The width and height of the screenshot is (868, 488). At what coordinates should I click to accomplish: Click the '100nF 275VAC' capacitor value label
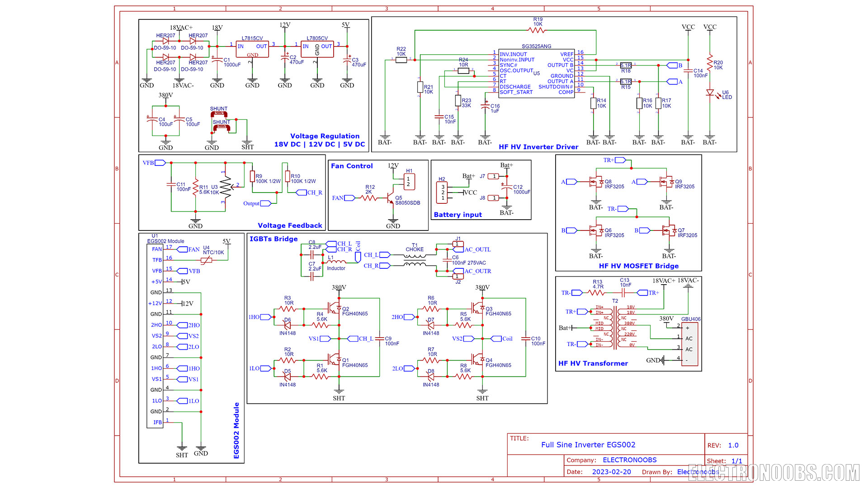[x=469, y=263]
